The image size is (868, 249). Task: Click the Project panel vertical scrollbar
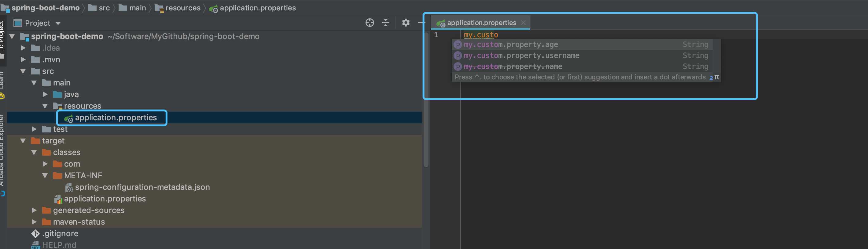click(426, 100)
